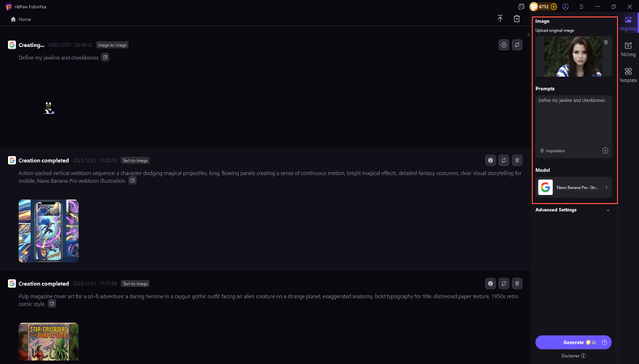Switch to the Txt2Img tab

pyautogui.click(x=628, y=49)
